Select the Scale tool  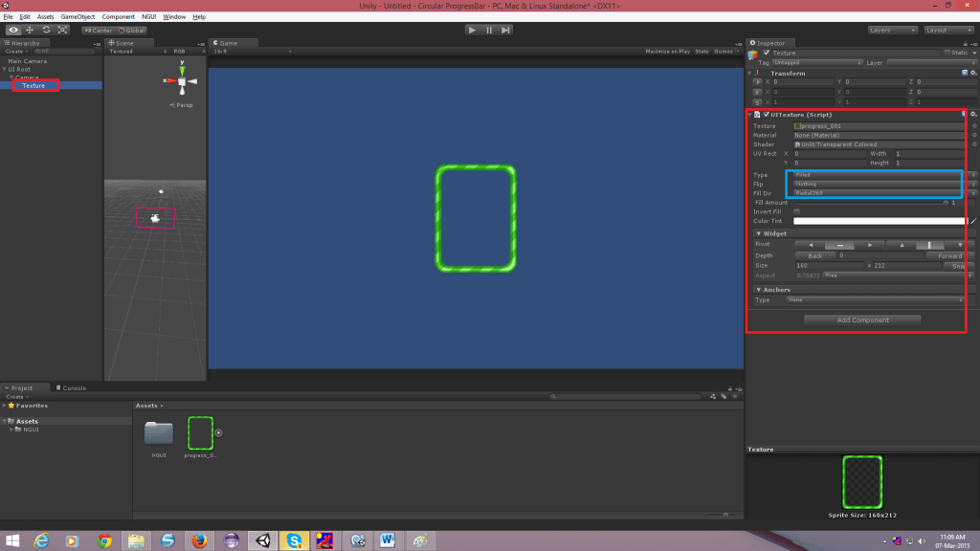(x=63, y=30)
